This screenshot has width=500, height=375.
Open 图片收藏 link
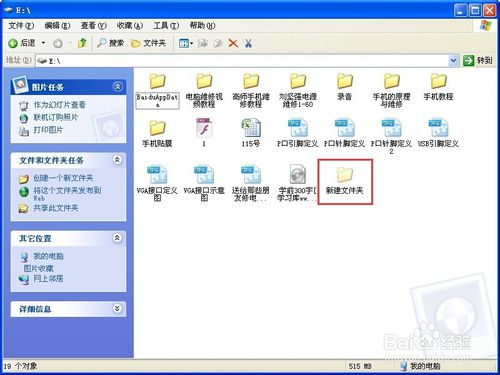click(38, 269)
